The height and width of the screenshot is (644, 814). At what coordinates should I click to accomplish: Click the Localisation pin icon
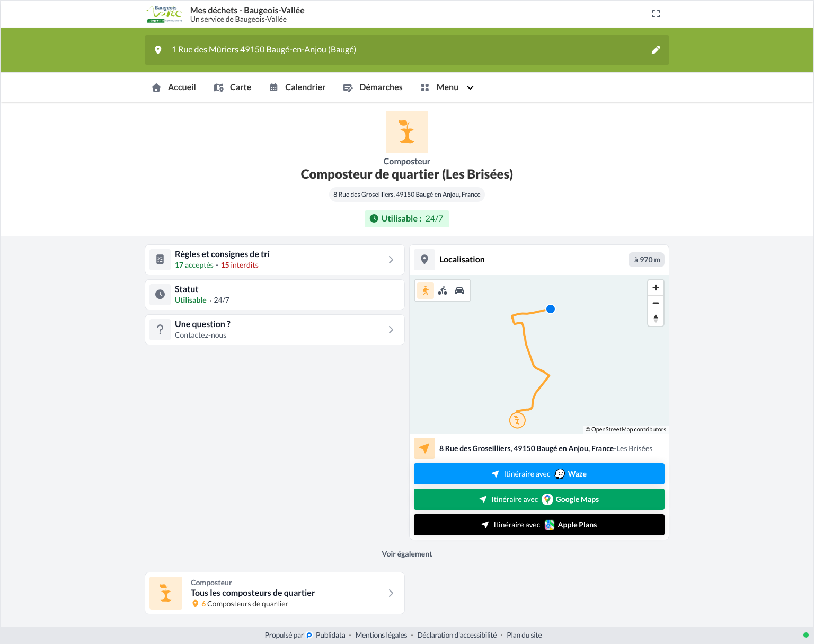coord(424,260)
